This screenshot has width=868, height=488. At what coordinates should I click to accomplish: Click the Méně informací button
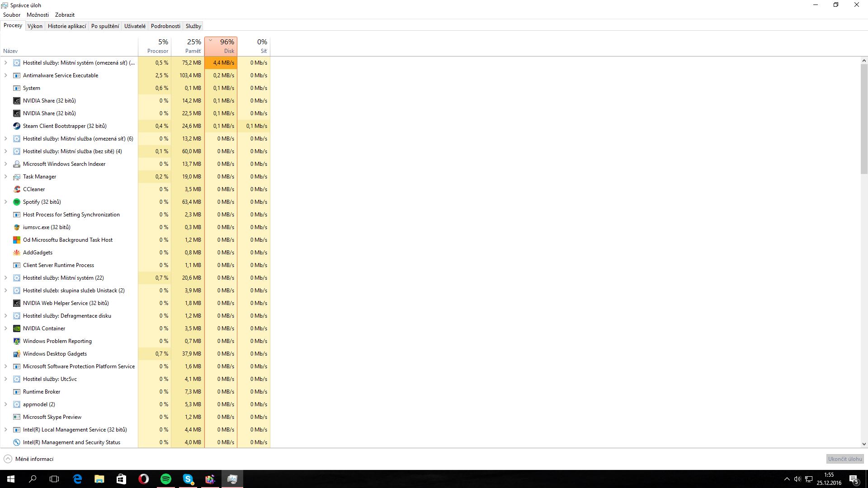coord(29,459)
